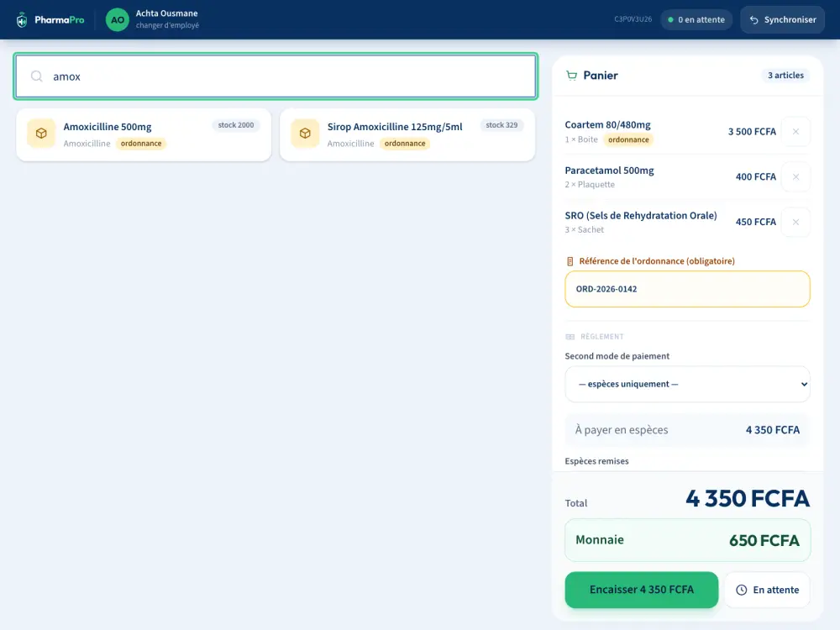Add Sirop Amoxicilline 125mg/5ml product card
The width and height of the screenshot is (840, 630).
tap(407, 134)
